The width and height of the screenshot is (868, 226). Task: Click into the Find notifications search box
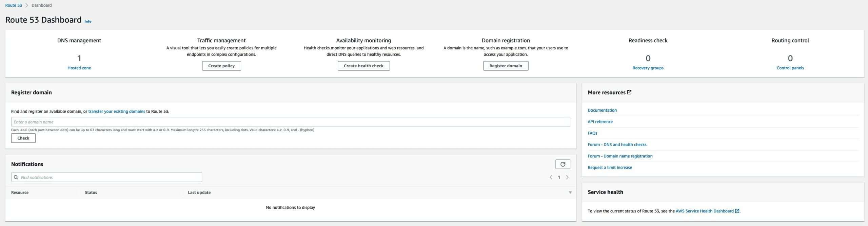pyautogui.click(x=108, y=177)
